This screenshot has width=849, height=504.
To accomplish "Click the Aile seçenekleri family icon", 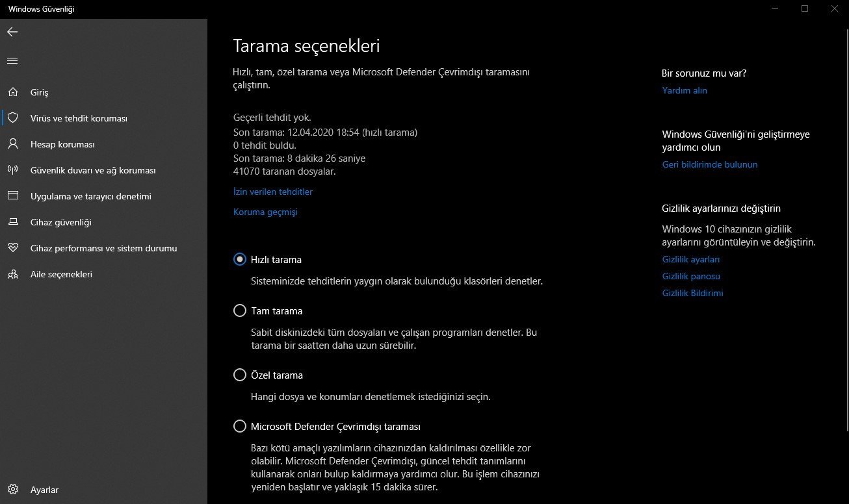I will (12, 274).
